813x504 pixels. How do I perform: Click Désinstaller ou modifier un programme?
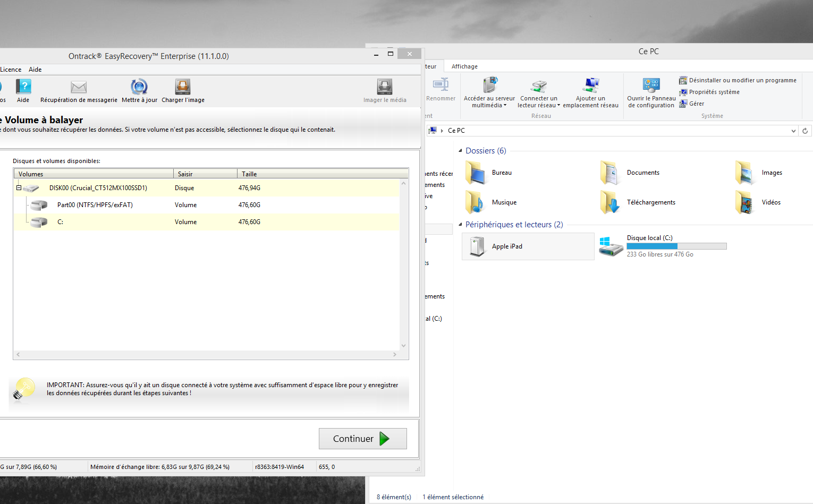click(738, 80)
